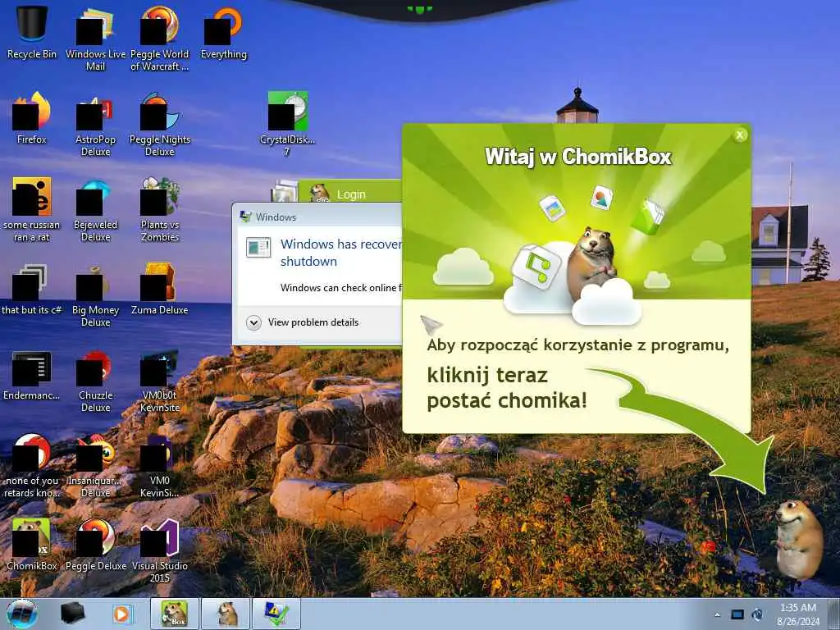Select Bejeweled Deluxe desktop icon
840x630 pixels.
95,209
